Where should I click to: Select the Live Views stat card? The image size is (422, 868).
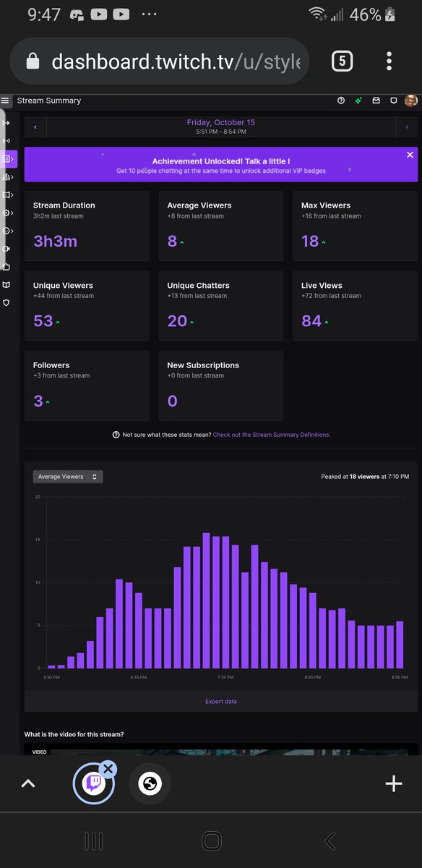click(x=355, y=306)
